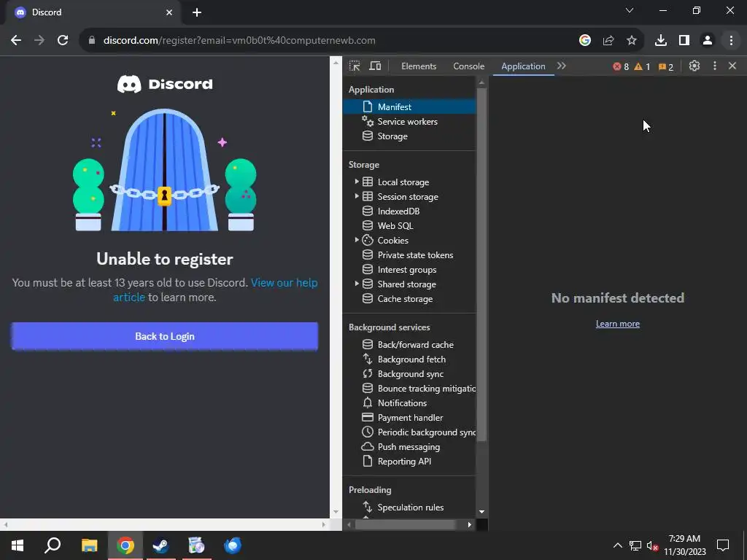
Task: Click Learn more link about manifest
Action: (617, 324)
